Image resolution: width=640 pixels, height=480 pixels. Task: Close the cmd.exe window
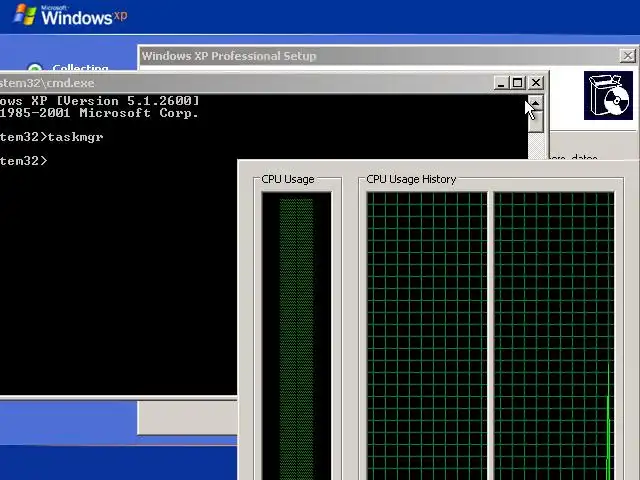536,83
